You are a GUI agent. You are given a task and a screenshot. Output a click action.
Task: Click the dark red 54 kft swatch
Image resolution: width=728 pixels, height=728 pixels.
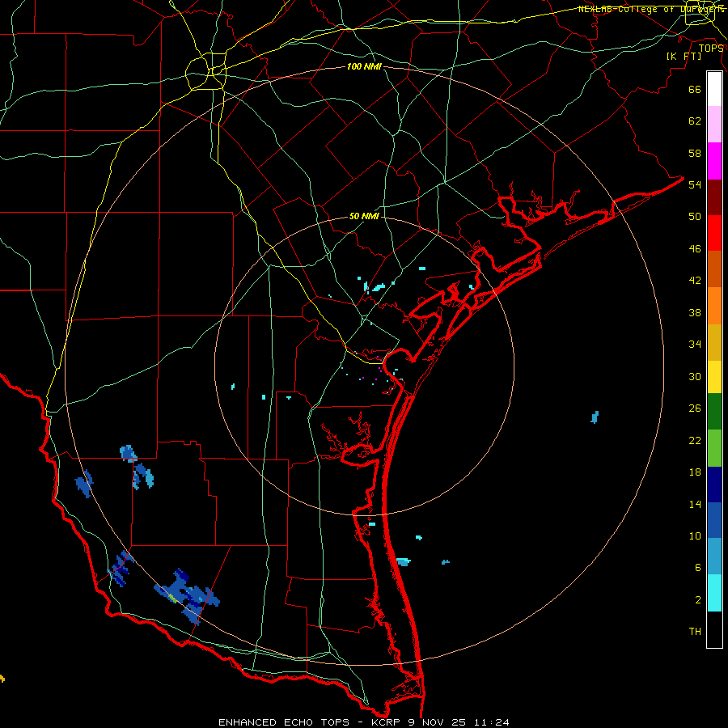pos(714,197)
